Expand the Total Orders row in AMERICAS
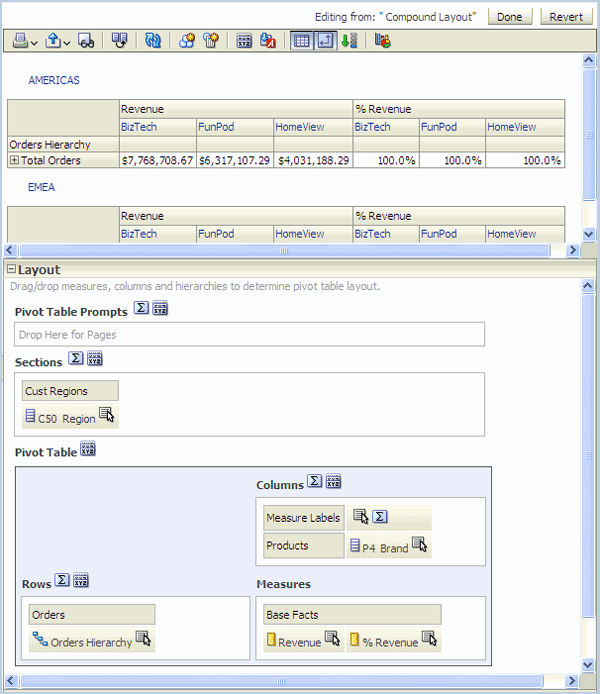600x694 pixels. click(14, 160)
